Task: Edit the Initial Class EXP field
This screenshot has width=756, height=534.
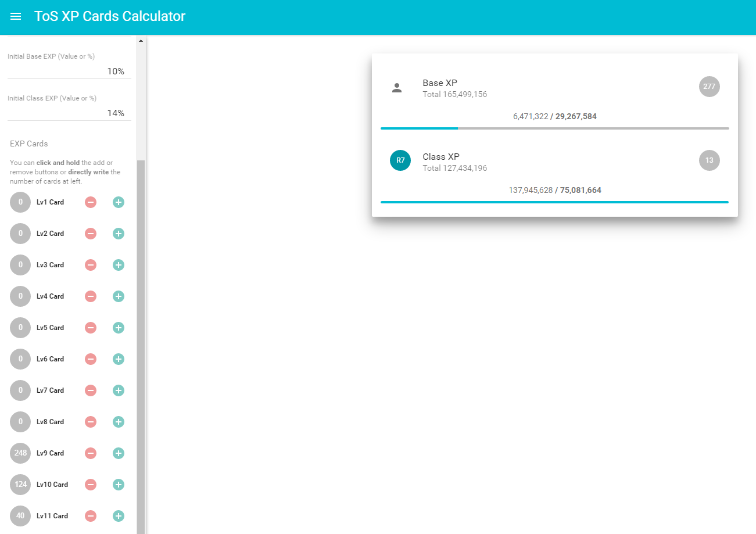Action: tap(69, 113)
